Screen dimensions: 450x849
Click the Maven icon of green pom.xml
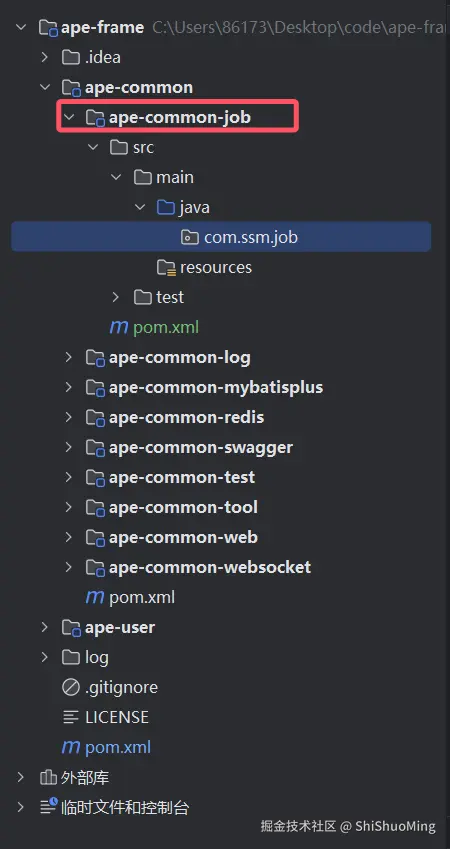(x=119, y=327)
